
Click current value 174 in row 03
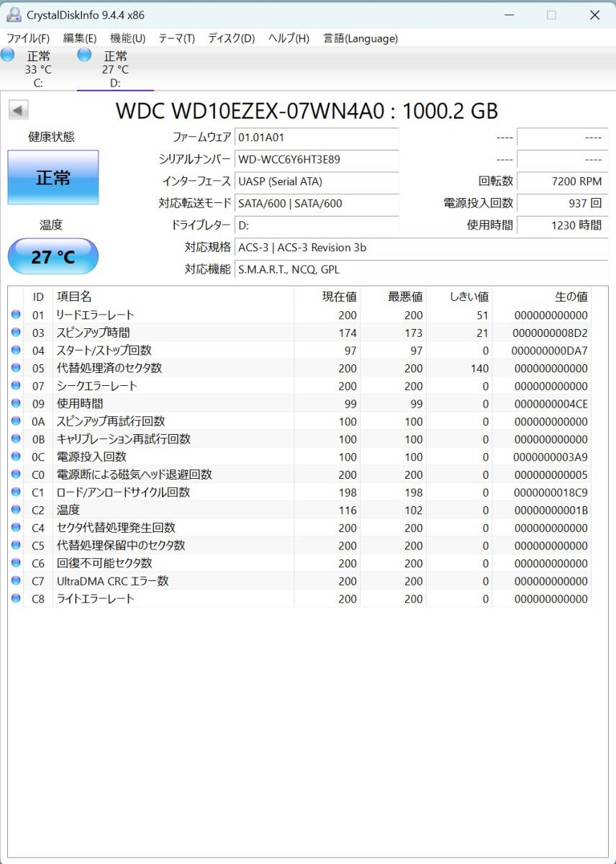pyautogui.click(x=348, y=333)
